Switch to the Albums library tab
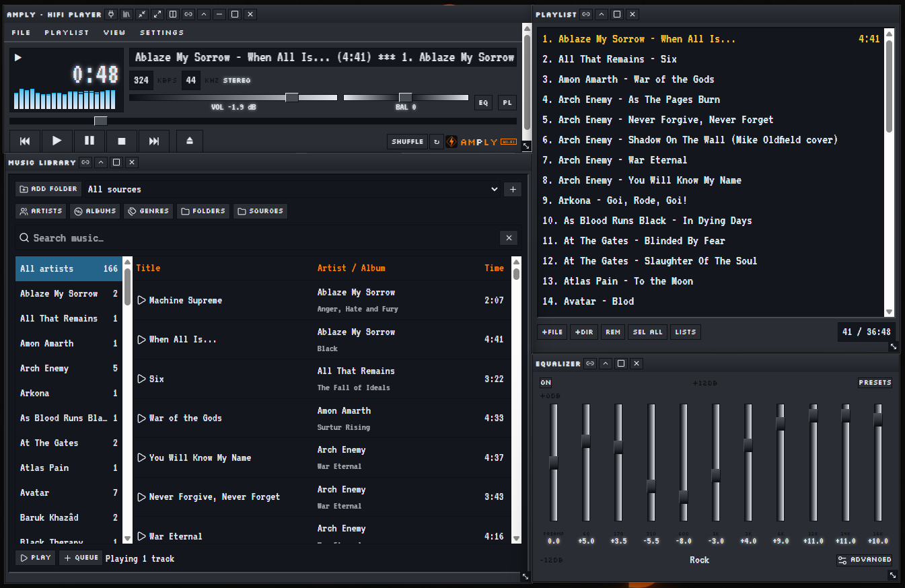The width and height of the screenshot is (905, 588). click(x=95, y=211)
